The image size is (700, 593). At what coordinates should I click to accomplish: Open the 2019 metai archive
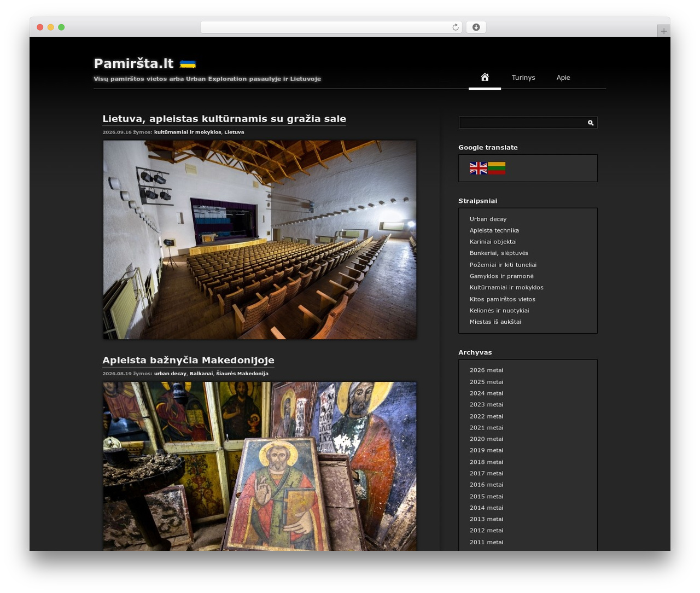click(486, 451)
